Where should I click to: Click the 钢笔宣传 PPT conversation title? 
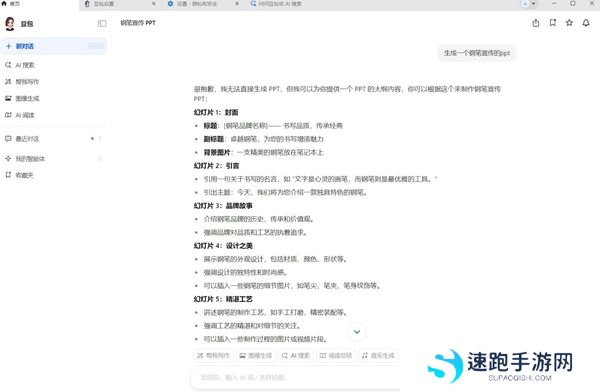[x=138, y=23]
